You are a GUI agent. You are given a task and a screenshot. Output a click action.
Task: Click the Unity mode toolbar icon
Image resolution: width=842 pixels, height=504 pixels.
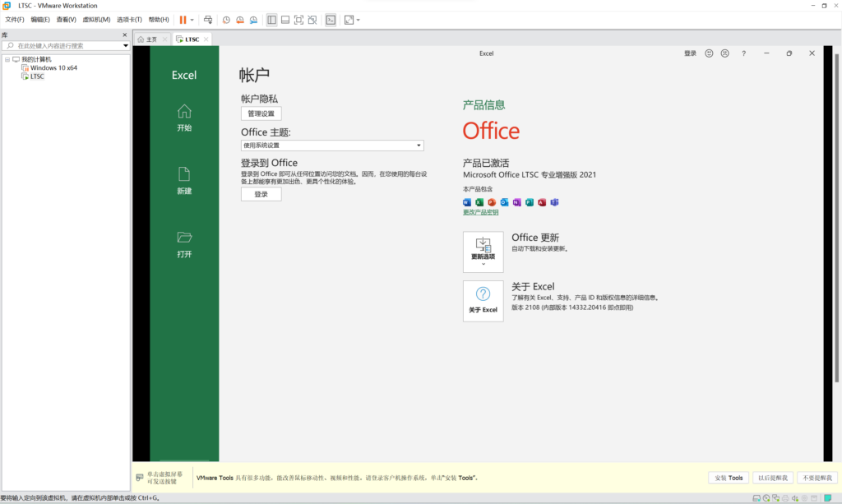[x=312, y=20]
